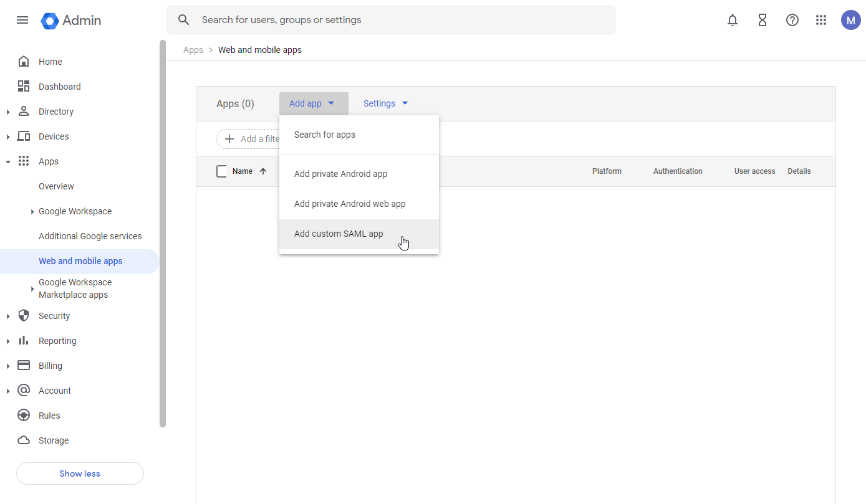Open notifications bell
Image resolution: width=866 pixels, height=504 pixels.
pos(733,20)
